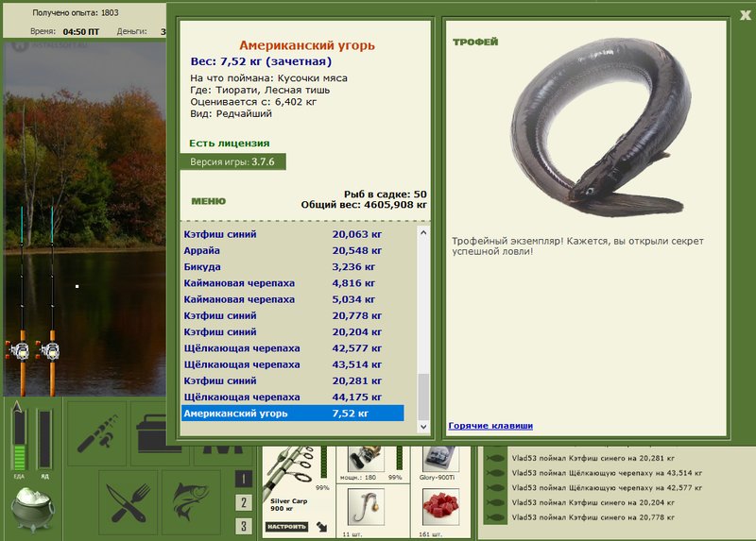Open the МЕНЮ item
The image size is (756, 541).
(208, 201)
